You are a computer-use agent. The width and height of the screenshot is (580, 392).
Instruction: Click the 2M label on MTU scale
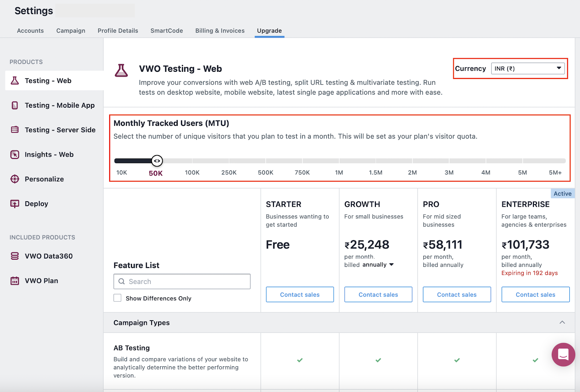(413, 173)
